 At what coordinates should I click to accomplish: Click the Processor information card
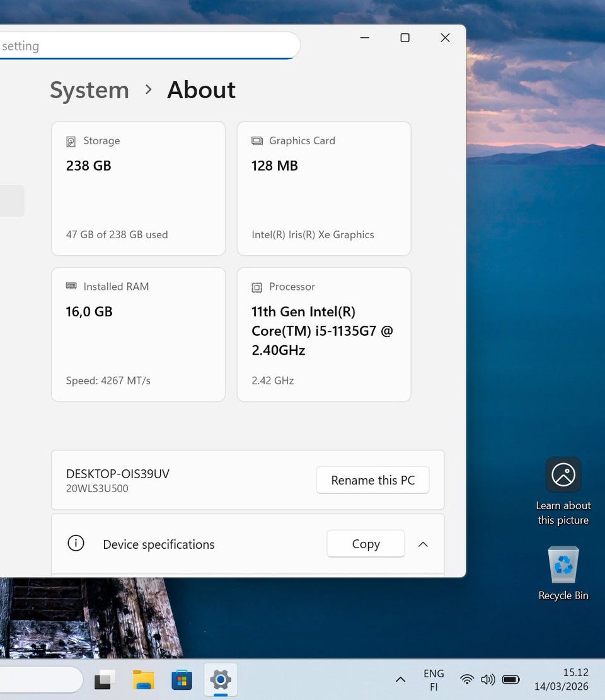pyautogui.click(x=324, y=335)
